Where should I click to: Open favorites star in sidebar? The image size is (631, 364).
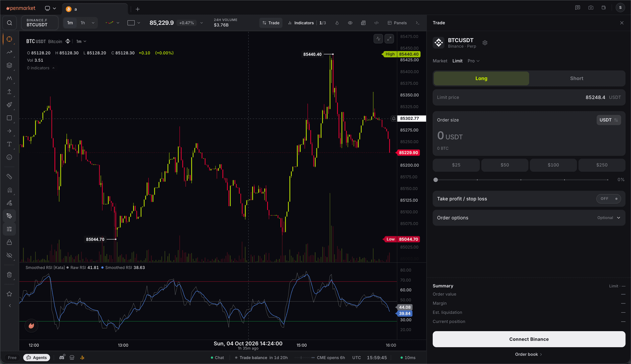point(9,294)
